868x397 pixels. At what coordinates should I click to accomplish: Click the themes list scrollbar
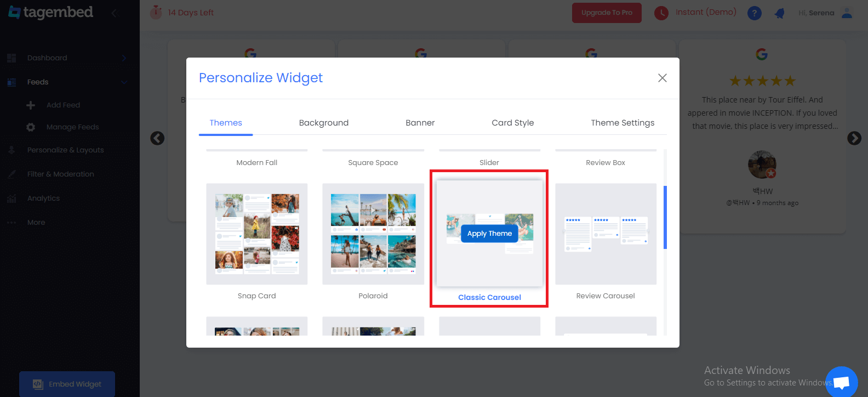[665, 217]
